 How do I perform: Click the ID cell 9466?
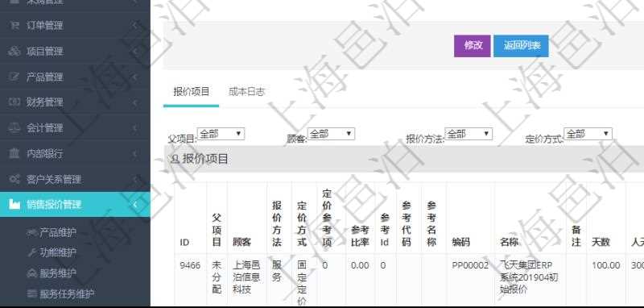point(190,265)
